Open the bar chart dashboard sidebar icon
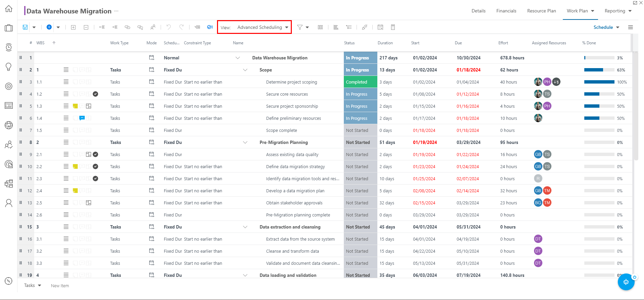Image resolution: width=644 pixels, height=300 pixels. pos(9,106)
